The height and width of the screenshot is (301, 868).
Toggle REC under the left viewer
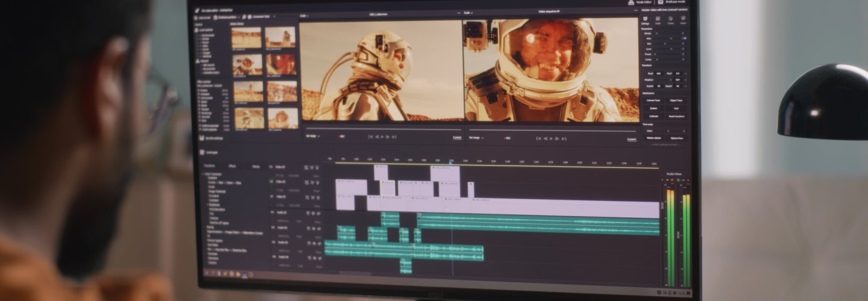(341, 137)
